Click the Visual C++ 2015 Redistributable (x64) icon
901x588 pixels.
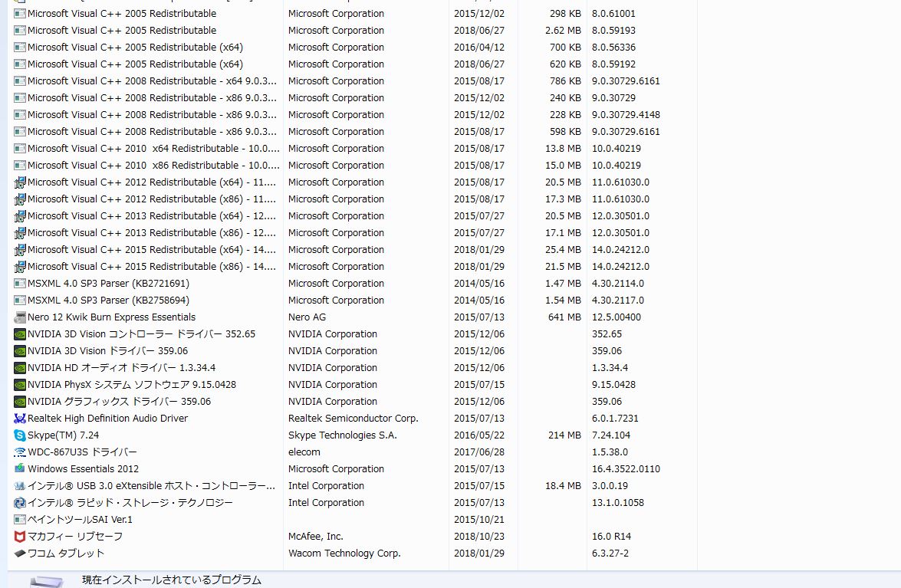19,250
